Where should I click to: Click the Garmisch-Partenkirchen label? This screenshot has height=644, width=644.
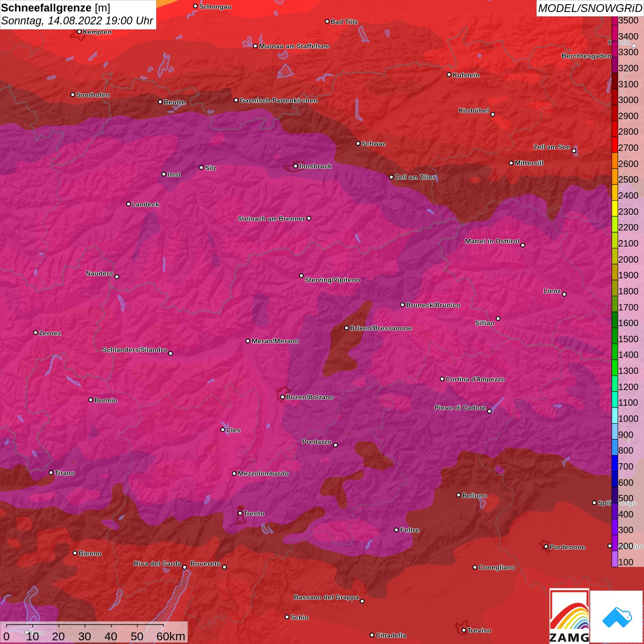click(279, 100)
